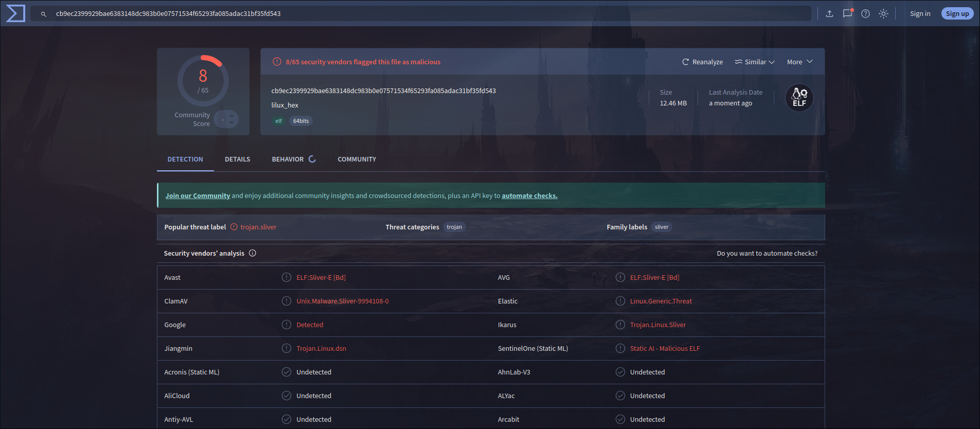Click the checkmark icon in the Arcabit row

coord(620,419)
